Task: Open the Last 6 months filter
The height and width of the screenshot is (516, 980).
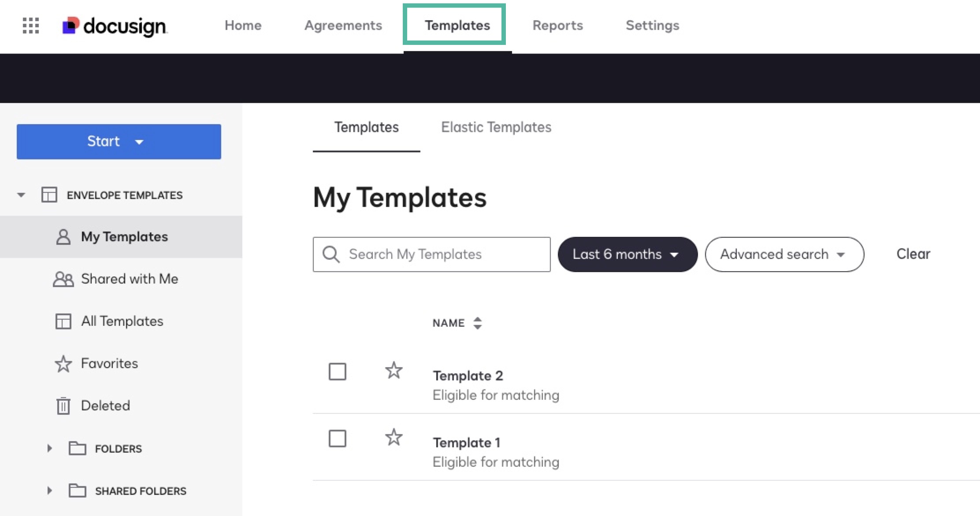Action: pyautogui.click(x=627, y=254)
